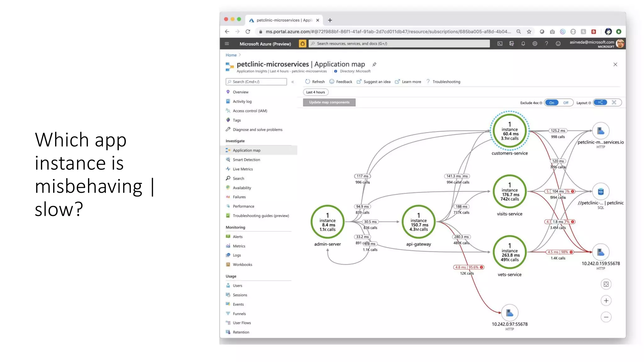Click zoom in plus button on map
Screen dimensions: 644x362
pos(606,301)
